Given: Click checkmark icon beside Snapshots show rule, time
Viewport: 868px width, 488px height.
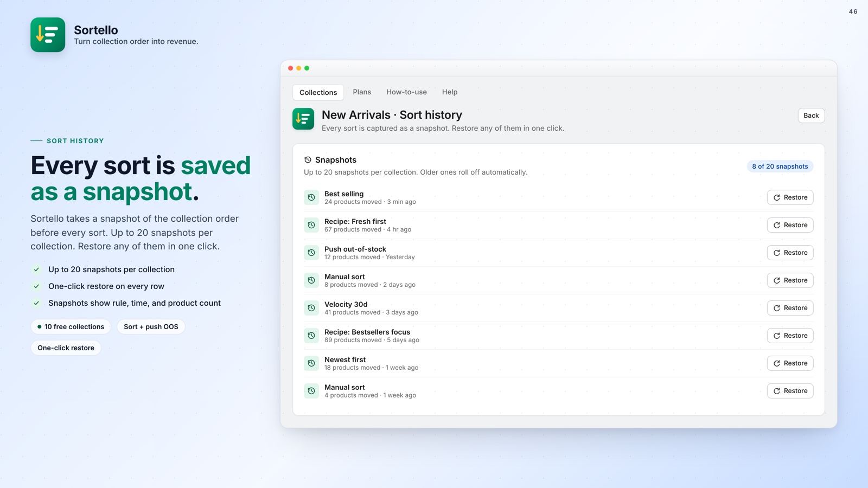Looking at the screenshot, I should [36, 303].
